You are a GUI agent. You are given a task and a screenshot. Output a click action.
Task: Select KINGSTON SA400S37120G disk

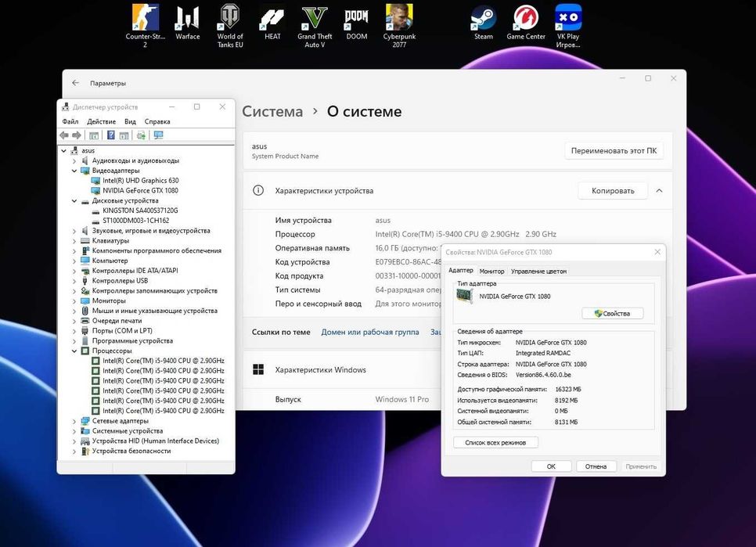click(x=140, y=211)
